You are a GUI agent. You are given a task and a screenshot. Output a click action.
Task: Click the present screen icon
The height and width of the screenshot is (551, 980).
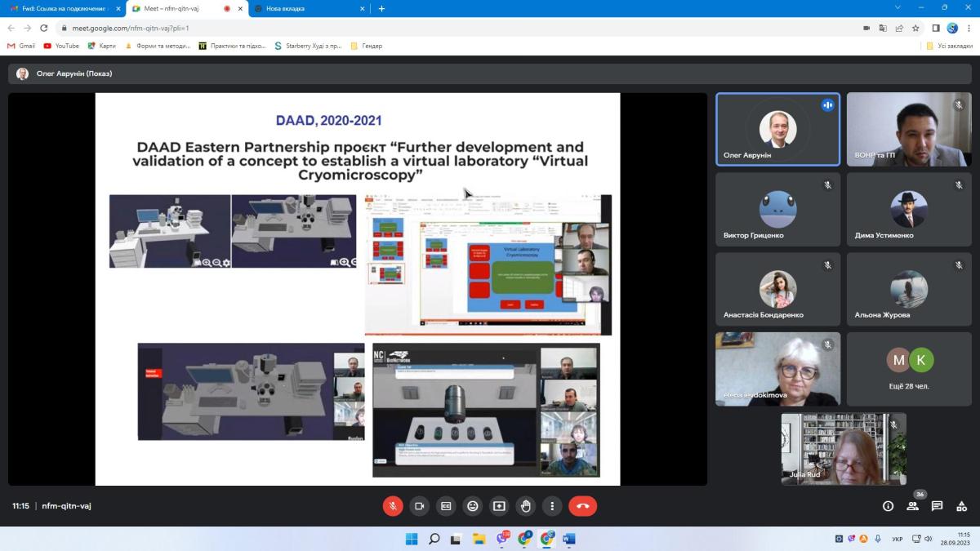pos(499,506)
